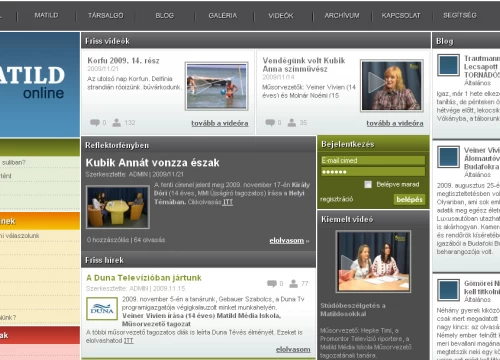This screenshot has height=360, width=500.
Task: Open the TÁRSALGÓ menu item
Action: click(106, 15)
